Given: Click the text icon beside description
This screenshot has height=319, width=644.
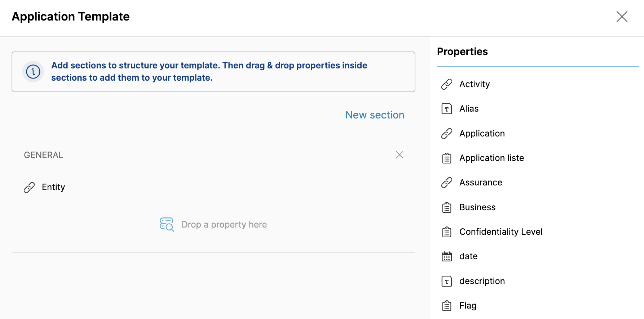Looking at the screenshot, I should click(x=446, y=281).
